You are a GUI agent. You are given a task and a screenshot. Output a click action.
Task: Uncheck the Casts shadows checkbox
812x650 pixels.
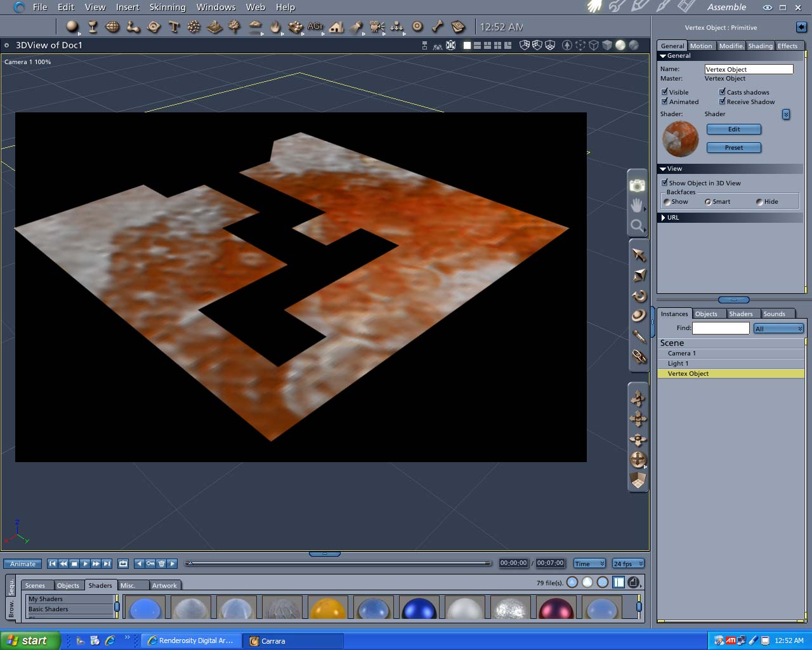coord(722,92)
